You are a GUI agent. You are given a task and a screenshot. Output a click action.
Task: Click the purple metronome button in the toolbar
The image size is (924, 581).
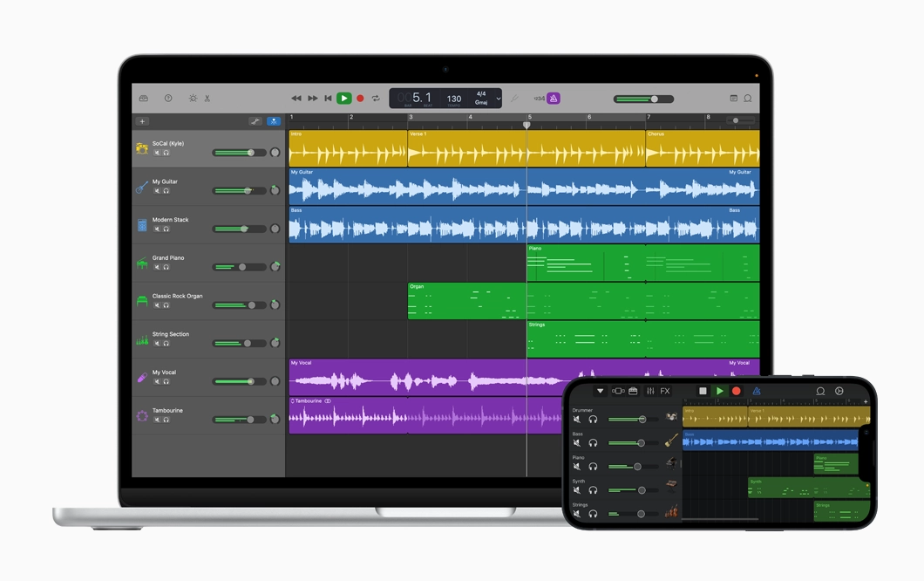(x=554, y=98)
